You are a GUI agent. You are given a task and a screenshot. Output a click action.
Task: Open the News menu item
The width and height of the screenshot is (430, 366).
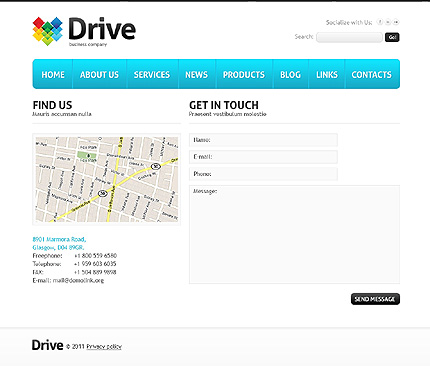click(197, 74)
